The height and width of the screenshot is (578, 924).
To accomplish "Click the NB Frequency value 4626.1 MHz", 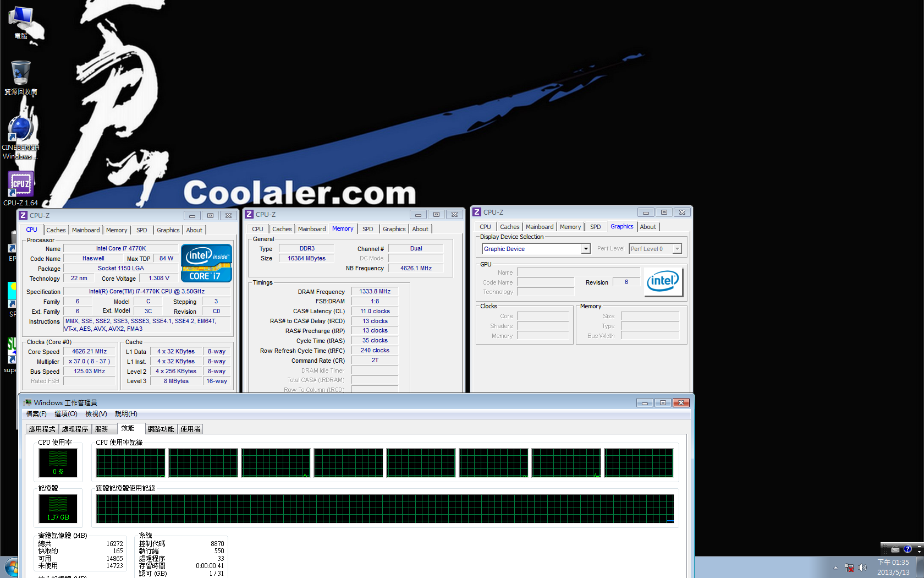I will point(416,268).
